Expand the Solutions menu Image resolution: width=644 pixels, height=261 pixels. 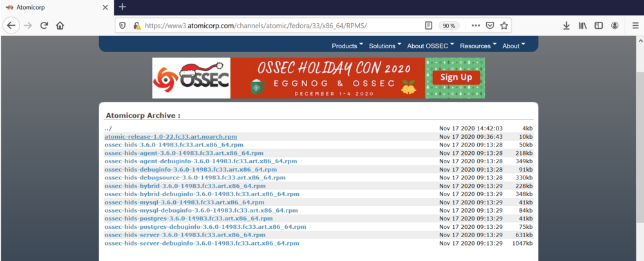click(385, 46)
